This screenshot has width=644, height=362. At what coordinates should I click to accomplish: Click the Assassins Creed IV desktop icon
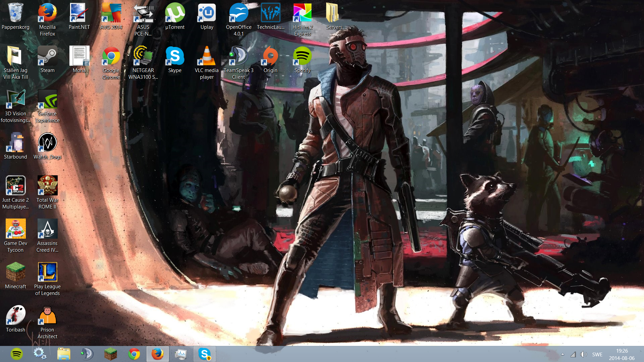[47, 236]
